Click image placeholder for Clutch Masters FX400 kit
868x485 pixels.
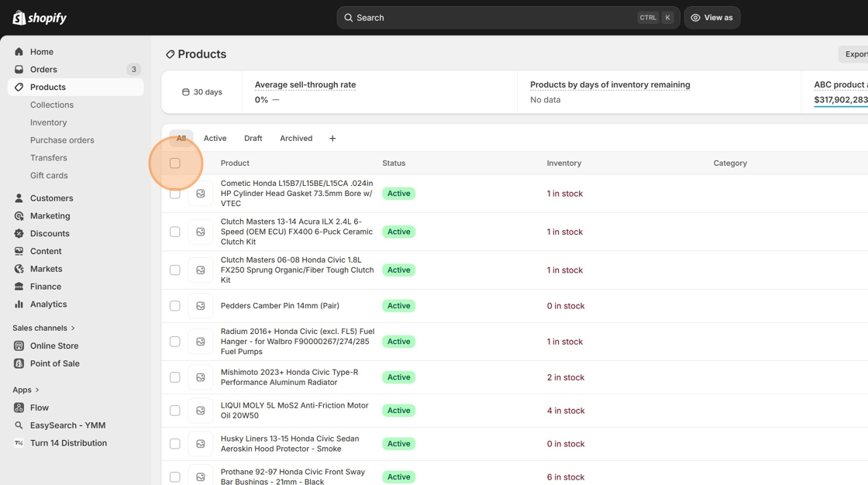(x=201, y=232)
